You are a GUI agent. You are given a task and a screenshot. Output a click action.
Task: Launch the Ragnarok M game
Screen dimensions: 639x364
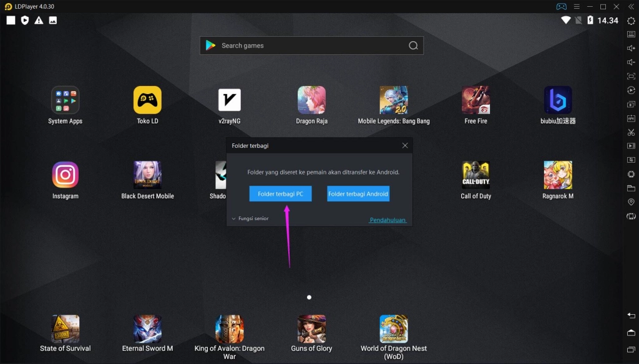tap(558, 180)
